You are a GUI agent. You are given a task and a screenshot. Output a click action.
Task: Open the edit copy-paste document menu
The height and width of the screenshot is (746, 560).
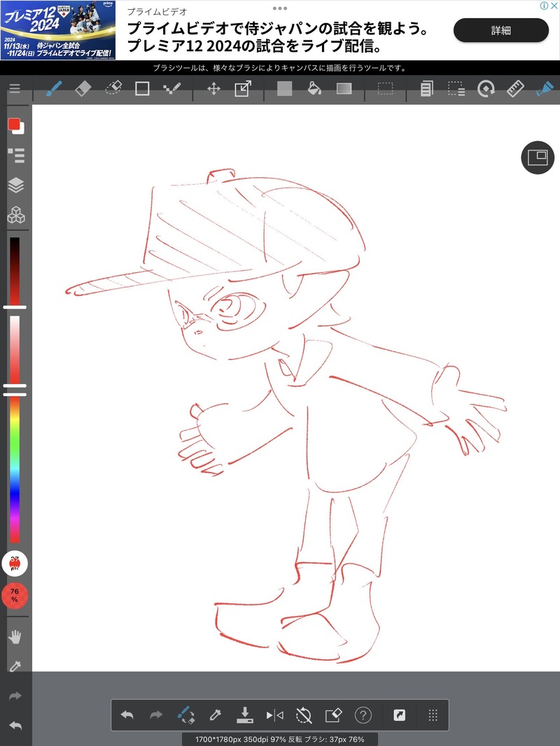(x=427, y=88)
